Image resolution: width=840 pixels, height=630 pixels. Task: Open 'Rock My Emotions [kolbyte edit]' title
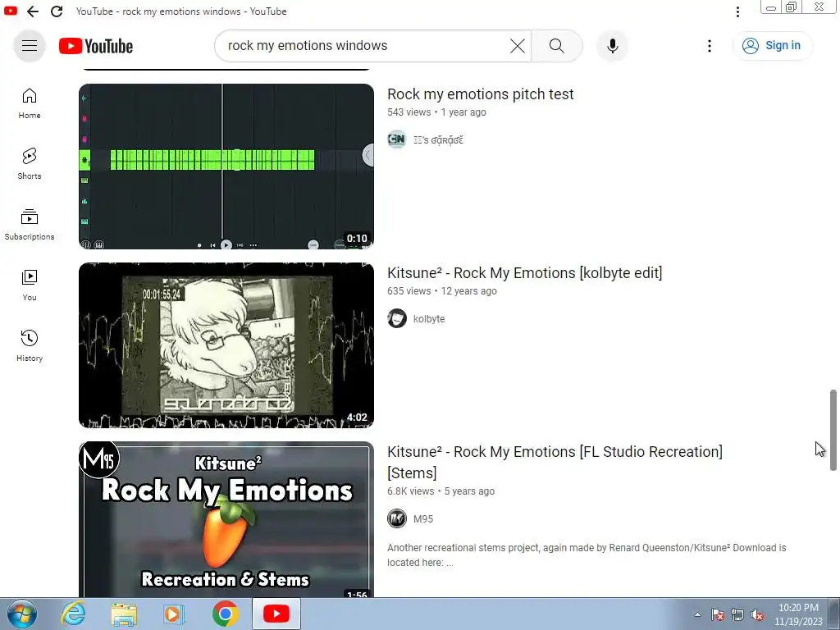click(524, 273)
